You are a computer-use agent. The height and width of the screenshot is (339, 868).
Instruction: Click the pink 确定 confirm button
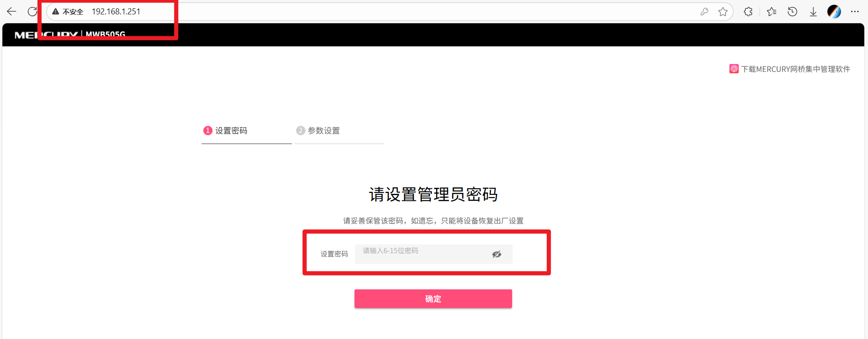[x=433, y=299]
